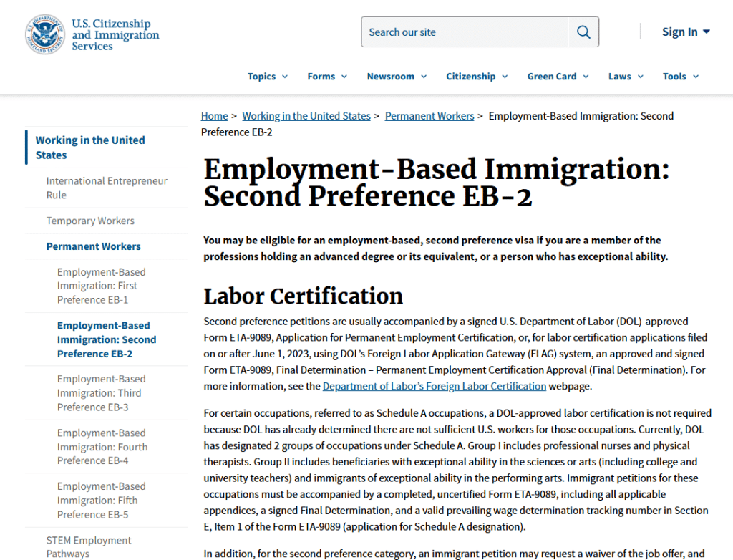Open International Entrepreneur Rule sidebar item
This screenshot has width=733, height=560.
point(107,188)
